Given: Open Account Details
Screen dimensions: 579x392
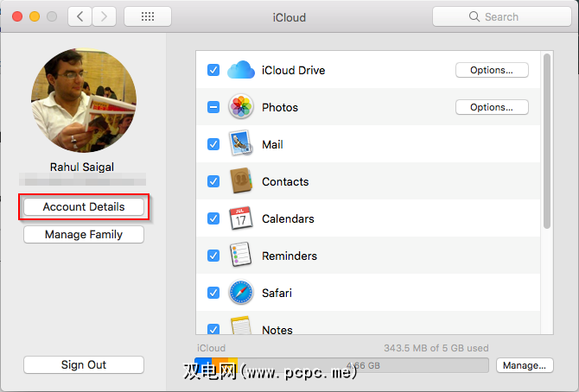Looking at the screenshot, I should point(84,206).
